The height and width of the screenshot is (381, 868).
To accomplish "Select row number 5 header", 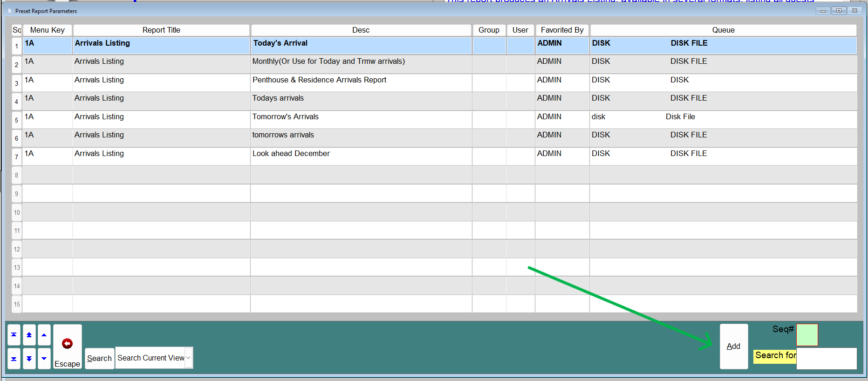I will (17, 120).
